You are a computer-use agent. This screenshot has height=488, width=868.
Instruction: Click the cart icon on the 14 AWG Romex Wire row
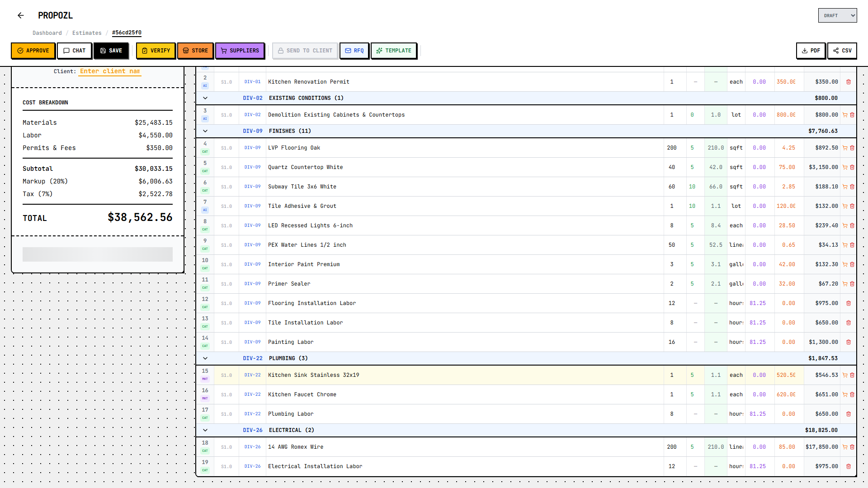844,447
